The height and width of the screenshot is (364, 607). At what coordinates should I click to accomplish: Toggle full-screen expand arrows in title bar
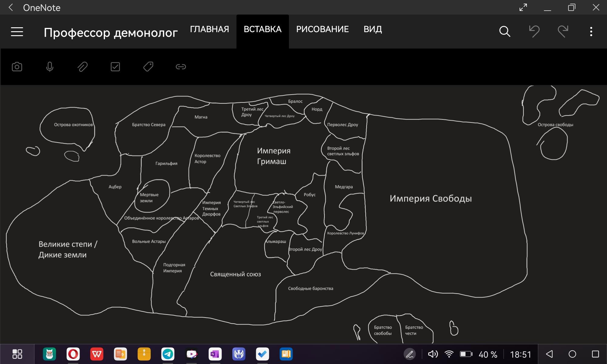coord(523,8)
